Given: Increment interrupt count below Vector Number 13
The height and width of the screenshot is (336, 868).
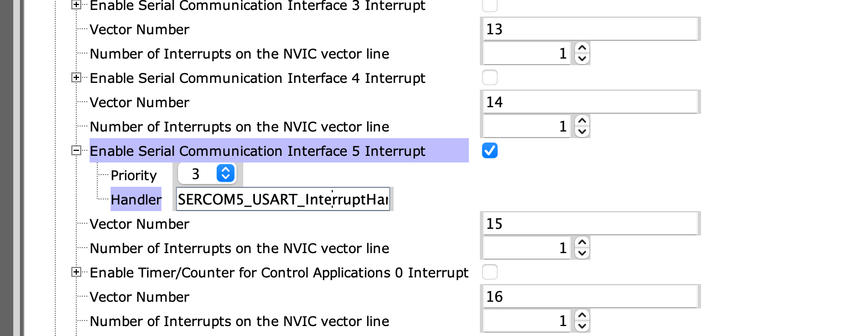Looking at the screenshot, I should coord(582,48).
